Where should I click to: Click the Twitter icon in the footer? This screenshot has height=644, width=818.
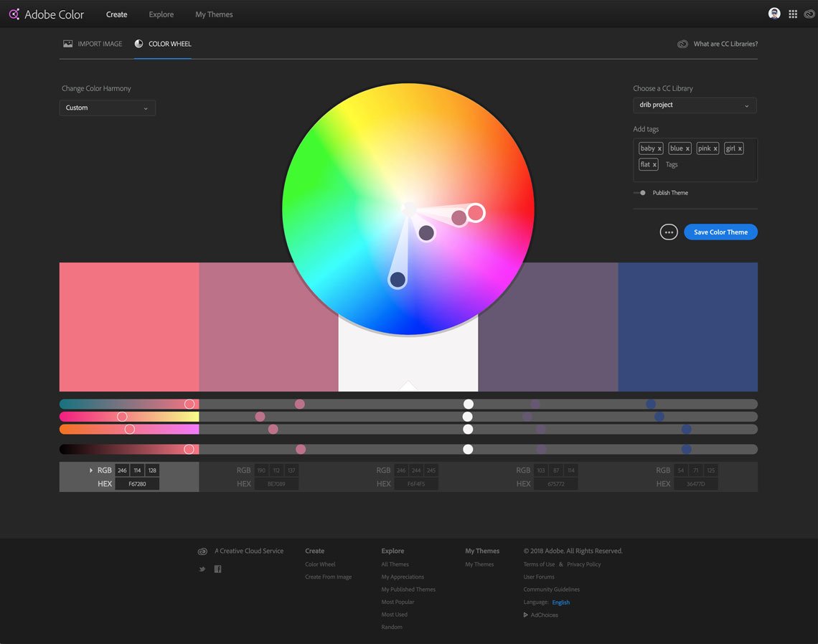tap(202, 569)
